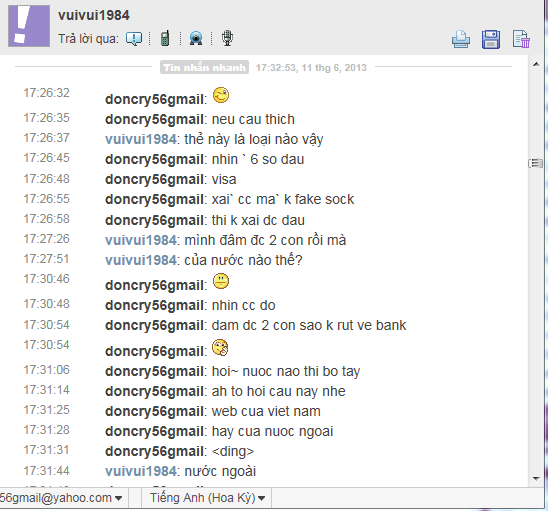Click the message "web cua viet nam"
Image resolution: width=548 pixels, height=511 pixels.
[266, 411]
